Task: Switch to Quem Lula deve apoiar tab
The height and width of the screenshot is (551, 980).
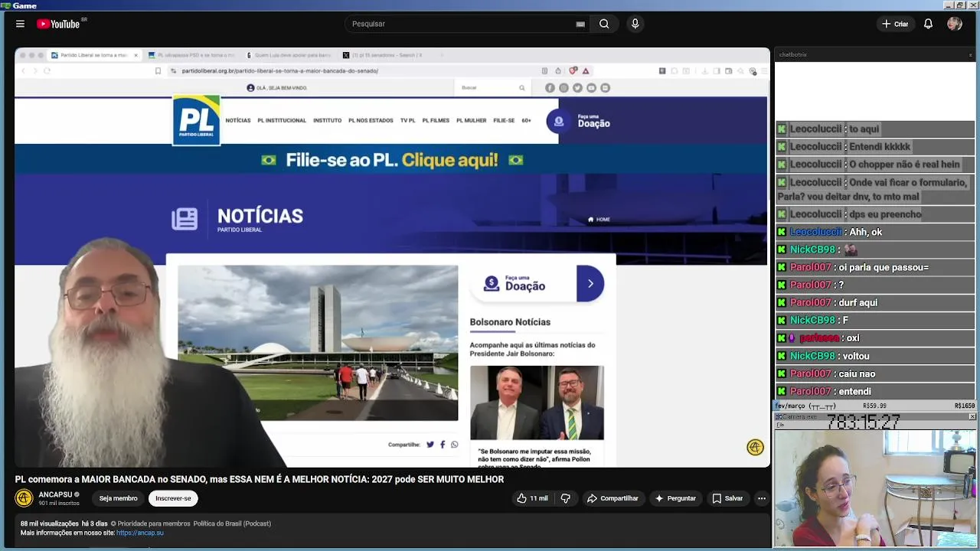Action: point(289,55)
